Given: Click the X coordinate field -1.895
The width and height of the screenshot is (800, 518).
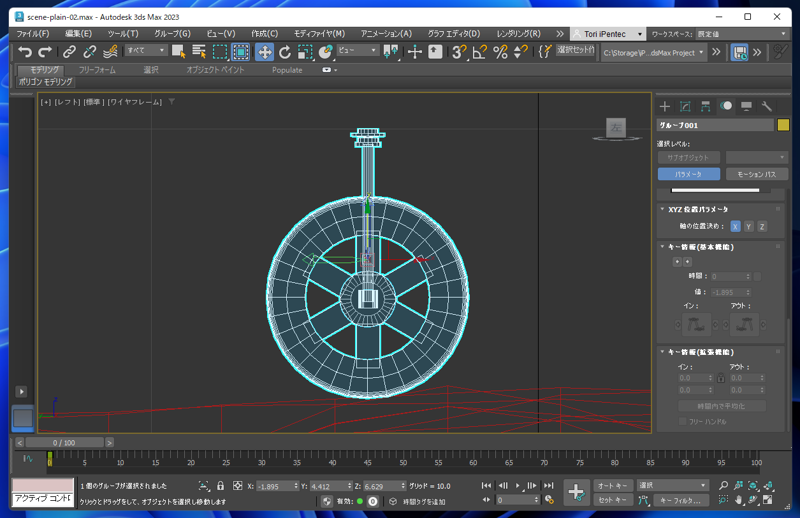Looking at the screenshot, I should (274, 486).
